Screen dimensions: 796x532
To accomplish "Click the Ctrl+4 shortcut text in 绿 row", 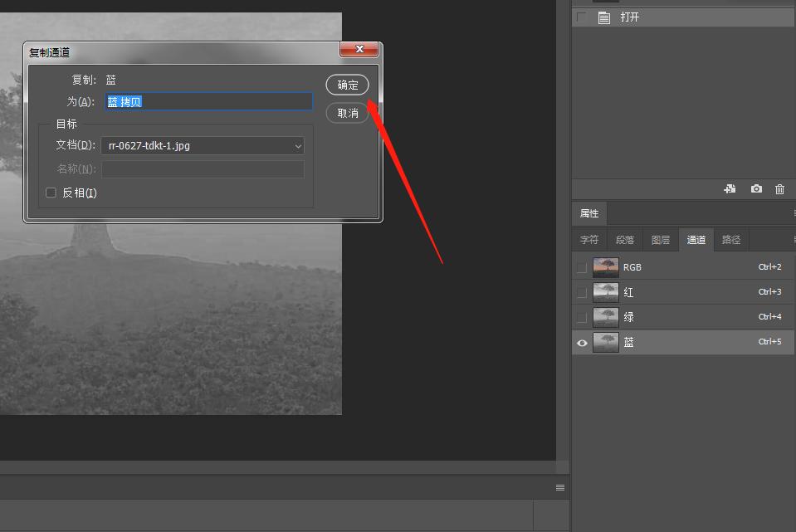I will pos(769,316).
